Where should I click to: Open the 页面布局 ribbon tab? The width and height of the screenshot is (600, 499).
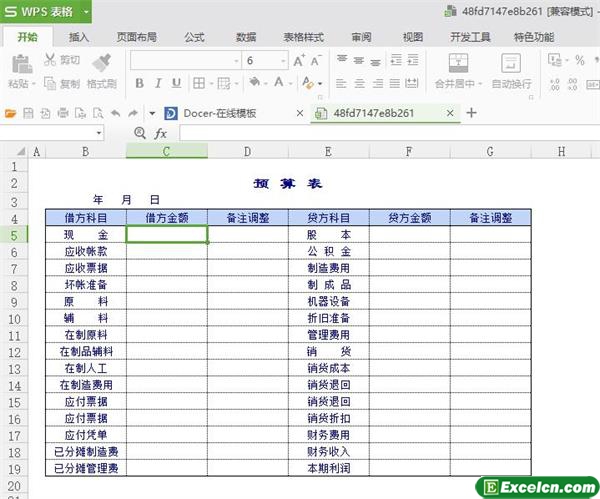[137, 37]
